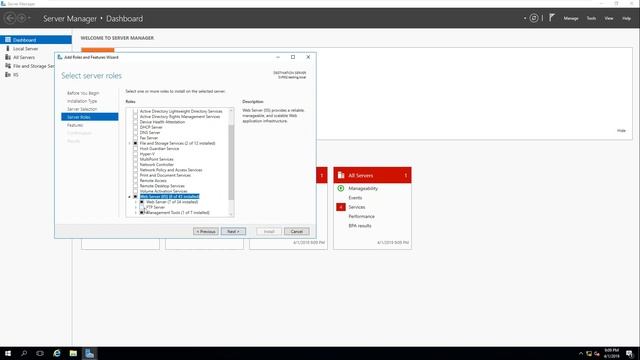
Task: Click the Previous button
Action: click(x=206, y=231)
